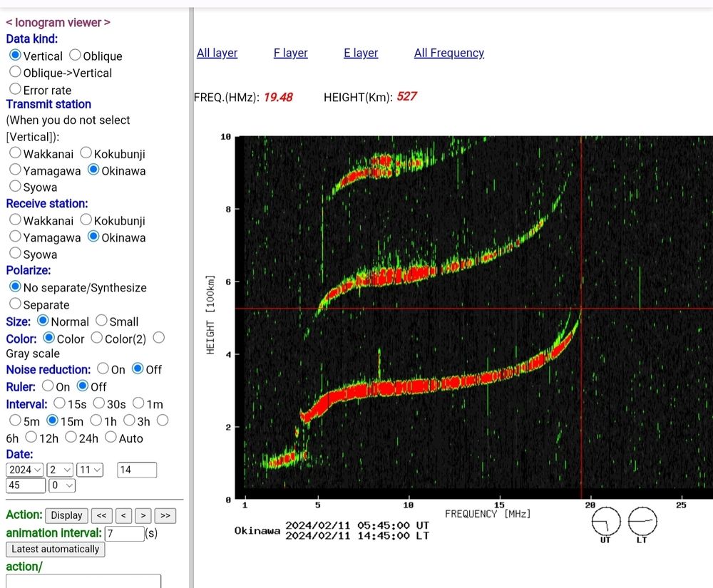Image resolution: width=713 pixels, height=588 pixels.
Task: Open the month dropdown in Date
Action: [x=59, y=470]
